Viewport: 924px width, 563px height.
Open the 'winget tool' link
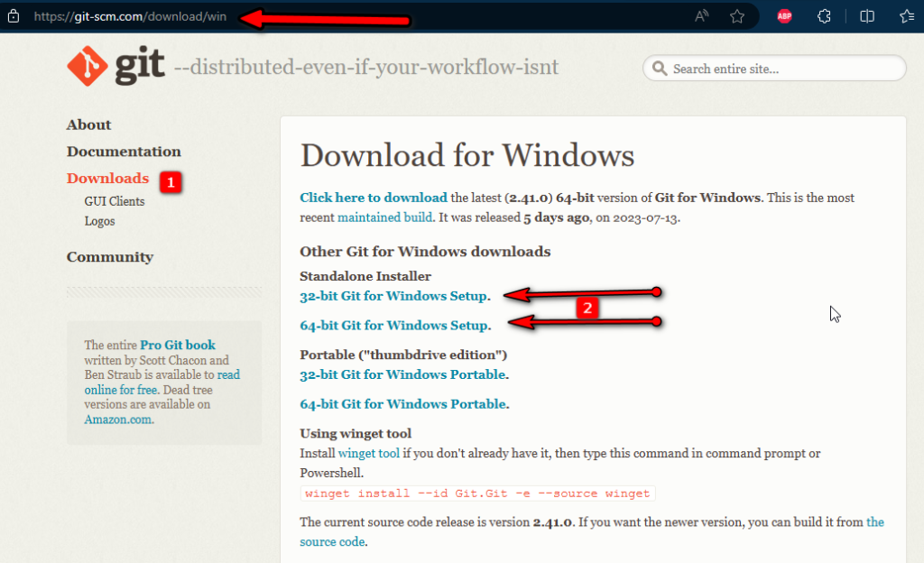click(369, 453)
